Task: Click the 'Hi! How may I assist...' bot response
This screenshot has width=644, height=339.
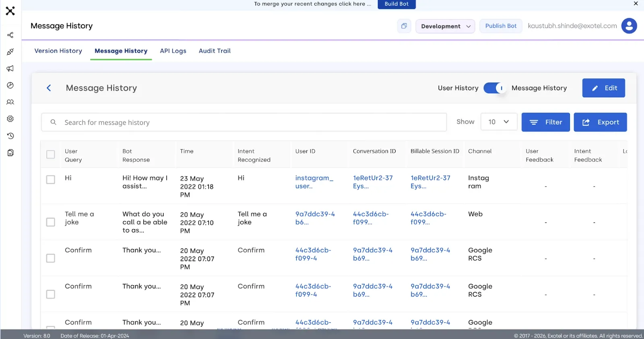Action: (145, 182)
